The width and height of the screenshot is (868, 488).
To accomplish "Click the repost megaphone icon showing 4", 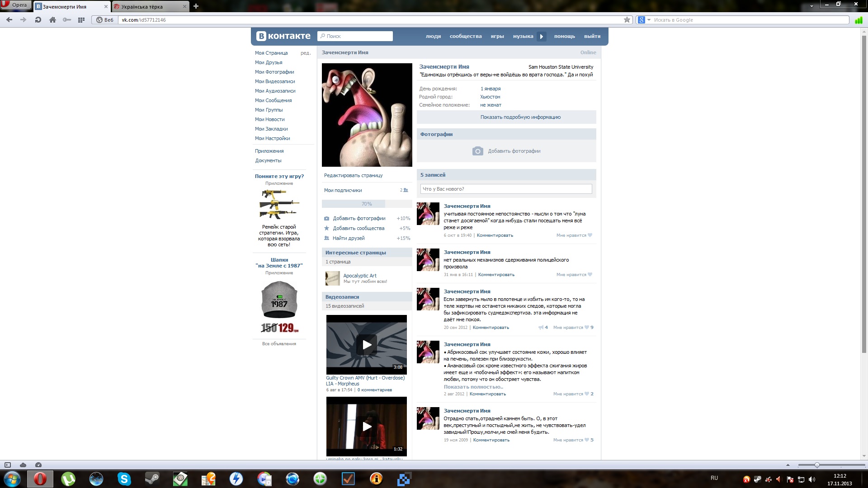I will pyautogui.click(x=541, y=327).
